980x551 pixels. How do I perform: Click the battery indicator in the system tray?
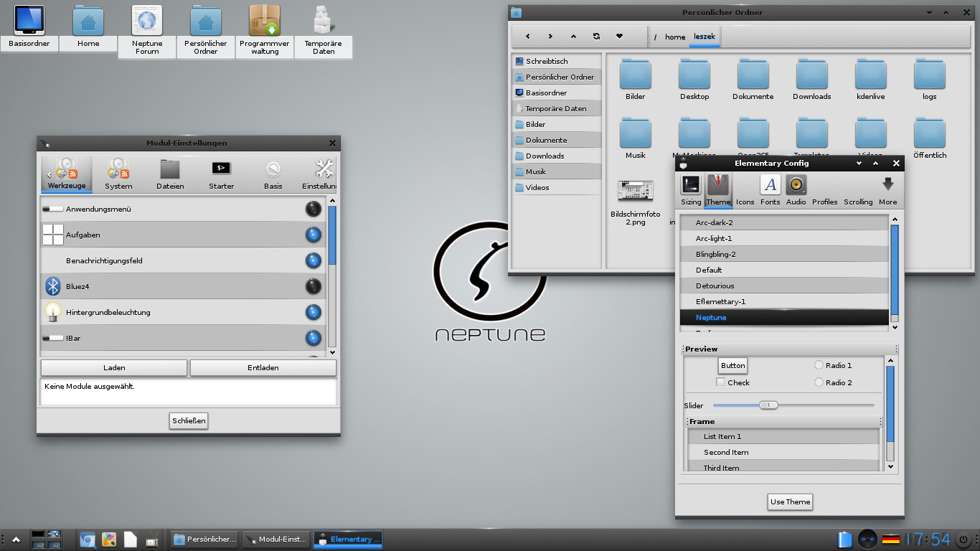[x=845, y=540]
